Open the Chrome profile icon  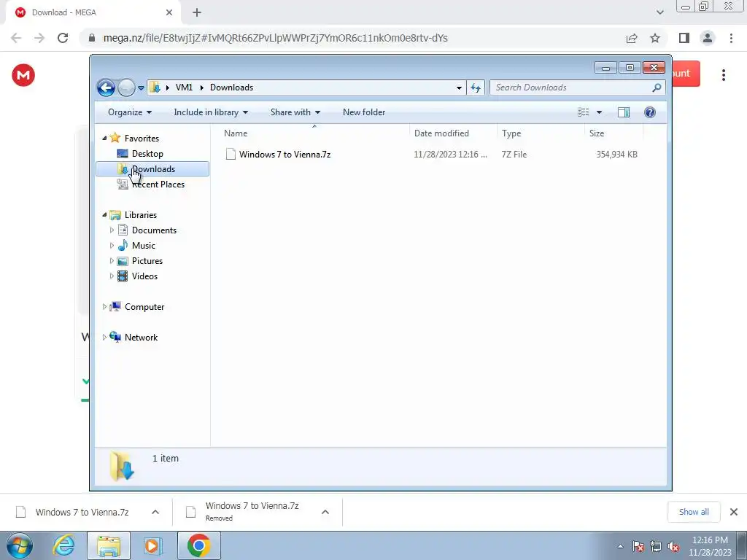pos(708,38)
